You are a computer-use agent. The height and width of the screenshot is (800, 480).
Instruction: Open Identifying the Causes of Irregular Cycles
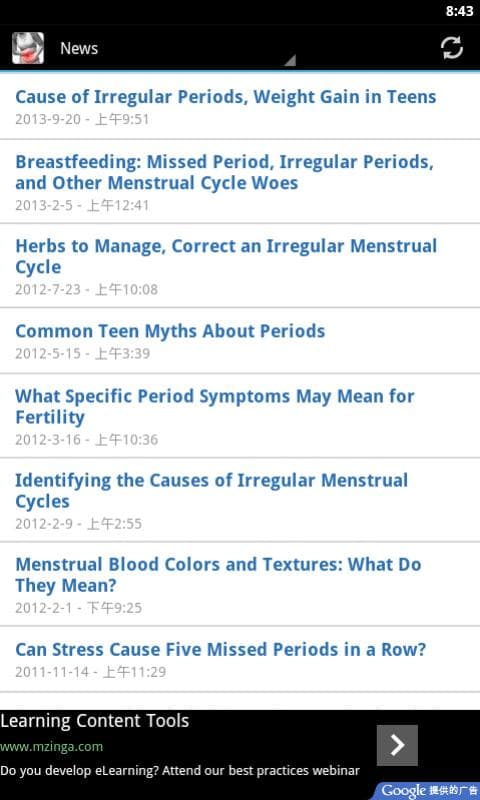click(x=240, y=499)
